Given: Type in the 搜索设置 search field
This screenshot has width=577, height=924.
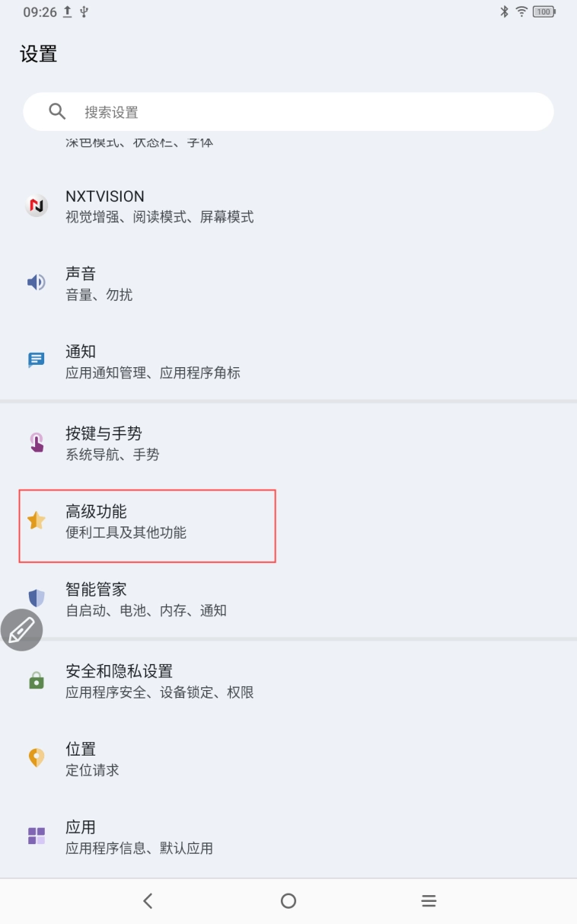Looking at the screenshot, I should pos(304,113).
